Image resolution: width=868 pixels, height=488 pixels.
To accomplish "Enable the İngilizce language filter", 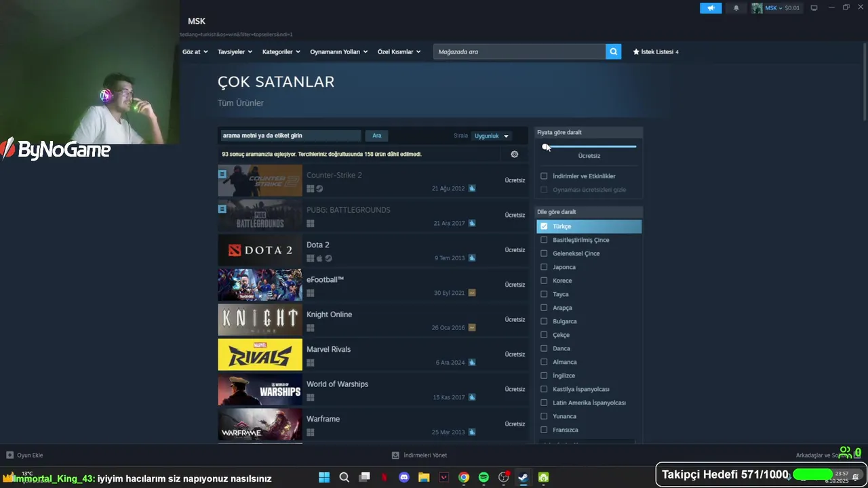I will pos(544,375).
